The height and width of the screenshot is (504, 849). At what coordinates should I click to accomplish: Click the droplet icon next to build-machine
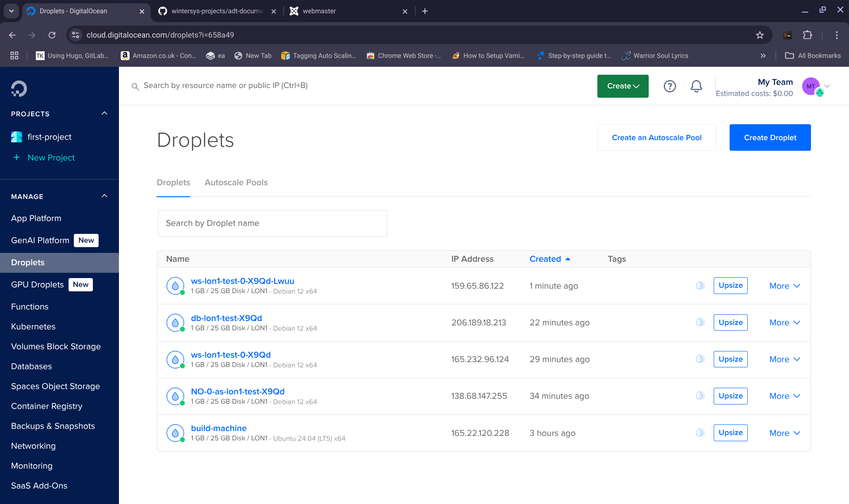point(175,433)
